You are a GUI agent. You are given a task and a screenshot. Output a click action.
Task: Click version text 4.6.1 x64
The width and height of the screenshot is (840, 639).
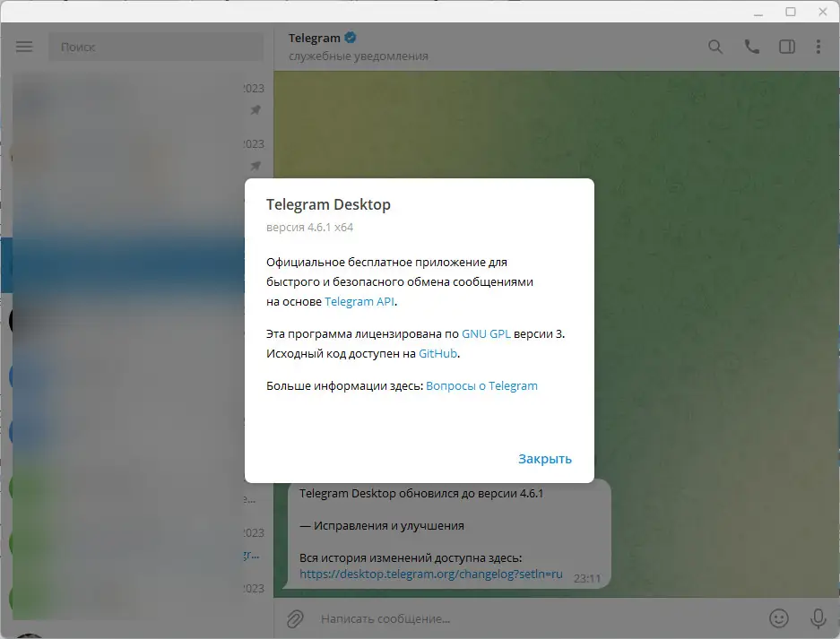click(x=309, y=227)
